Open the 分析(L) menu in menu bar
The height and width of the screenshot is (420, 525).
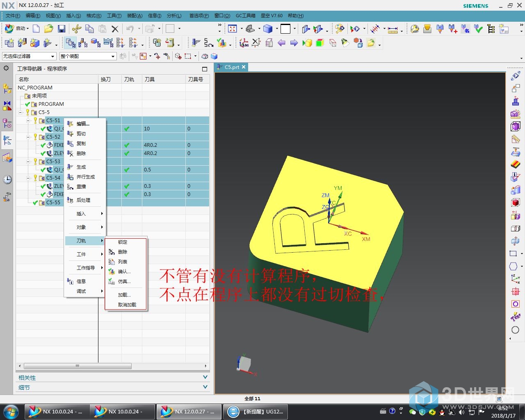coord(174,16)
